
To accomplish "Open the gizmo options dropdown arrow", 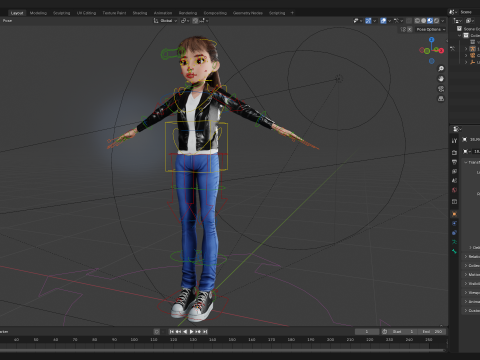I will tap(374, 21).
